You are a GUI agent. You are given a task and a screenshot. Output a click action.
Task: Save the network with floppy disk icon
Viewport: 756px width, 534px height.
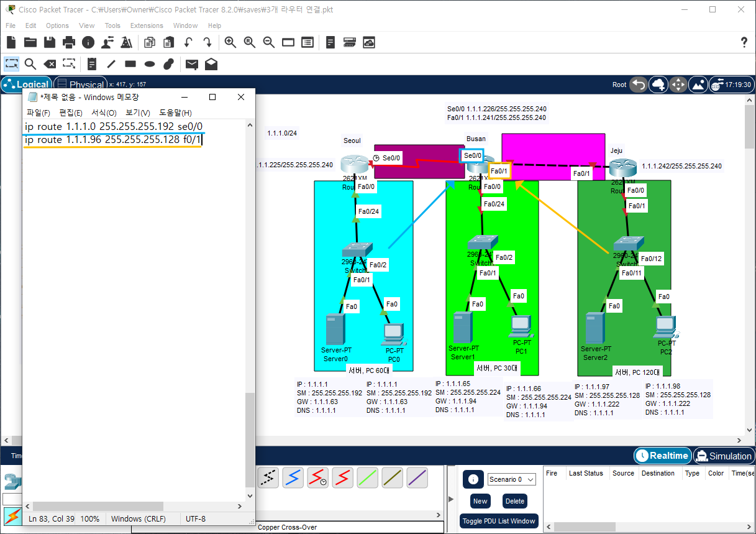pyautogui.click(x=50, y=42)
